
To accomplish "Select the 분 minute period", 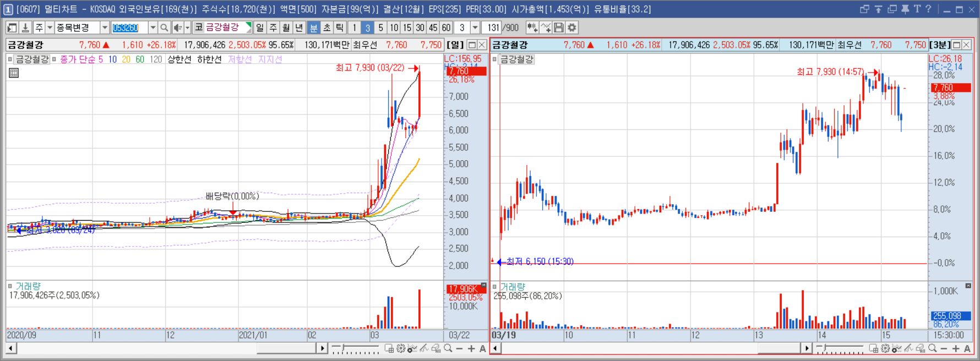I will pyautogui.click(x=314, y=28).
